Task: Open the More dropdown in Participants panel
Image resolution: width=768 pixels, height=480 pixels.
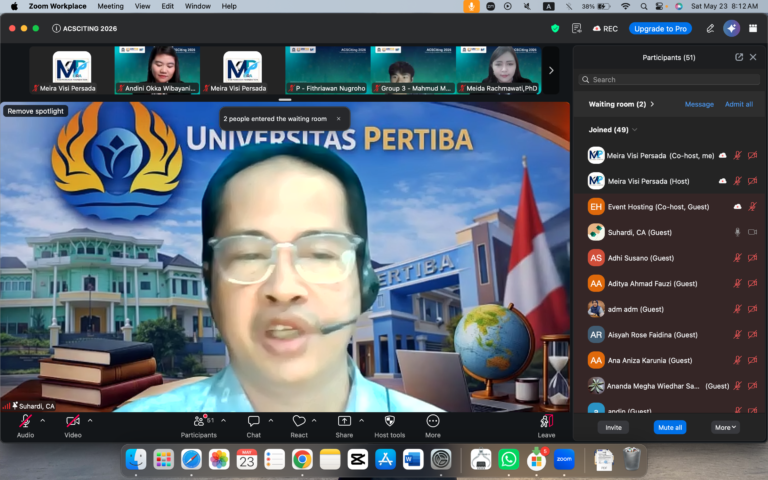Action: [x=725, y=428]
